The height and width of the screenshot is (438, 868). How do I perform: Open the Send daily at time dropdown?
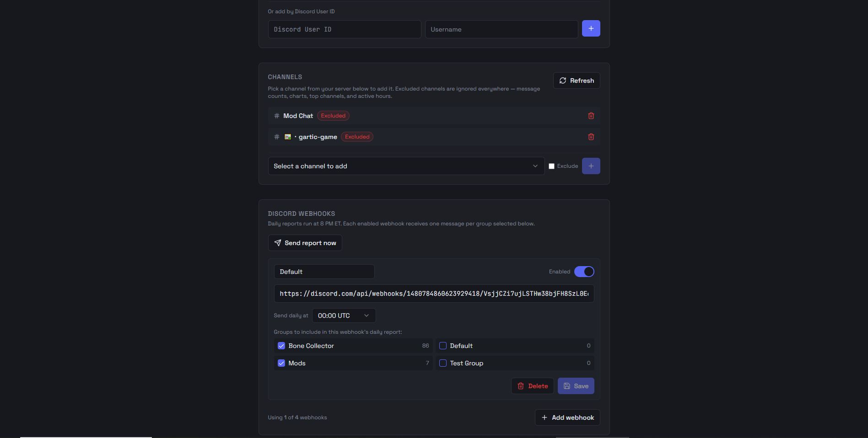(x=344, y=315)
